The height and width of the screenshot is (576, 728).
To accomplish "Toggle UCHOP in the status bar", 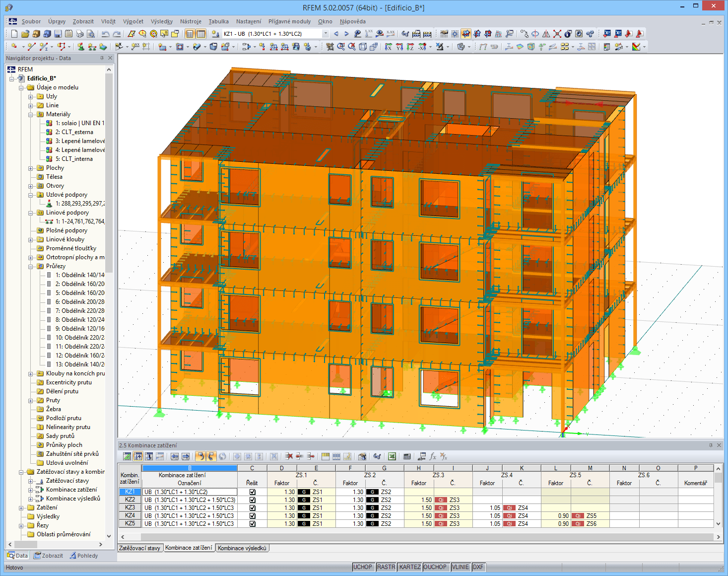I will point(363,567).
